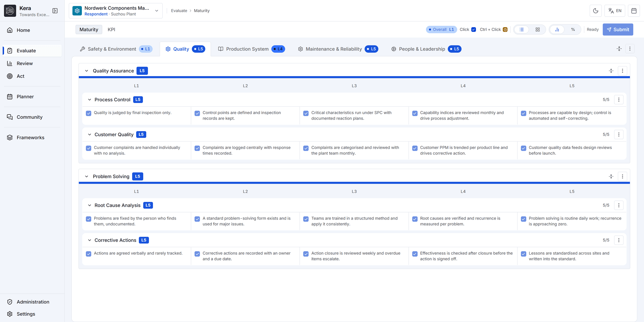This screenshot has height=322, width=644.
Task: Collapse the Corrective Actions row
Action: pyautogui.click(x=90, y=240)
